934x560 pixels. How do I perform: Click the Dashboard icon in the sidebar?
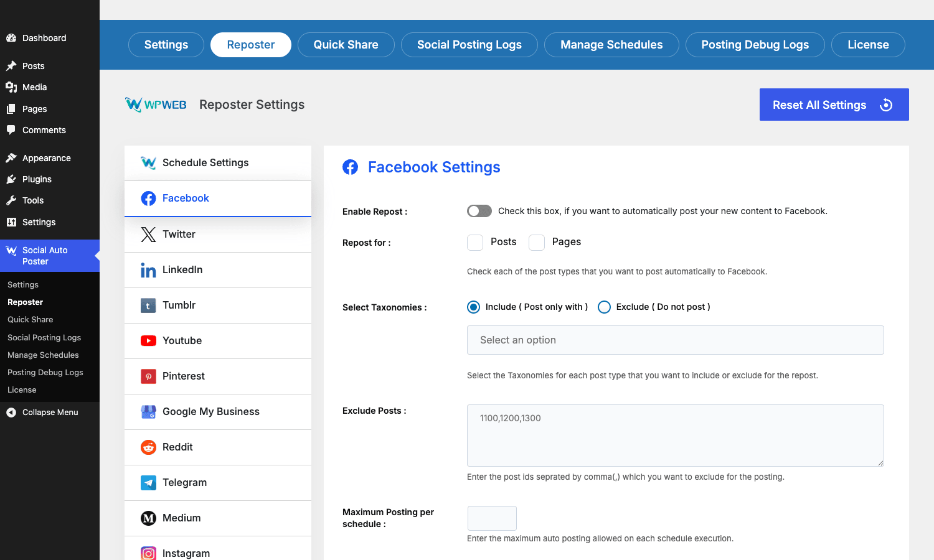coord(11,38)
